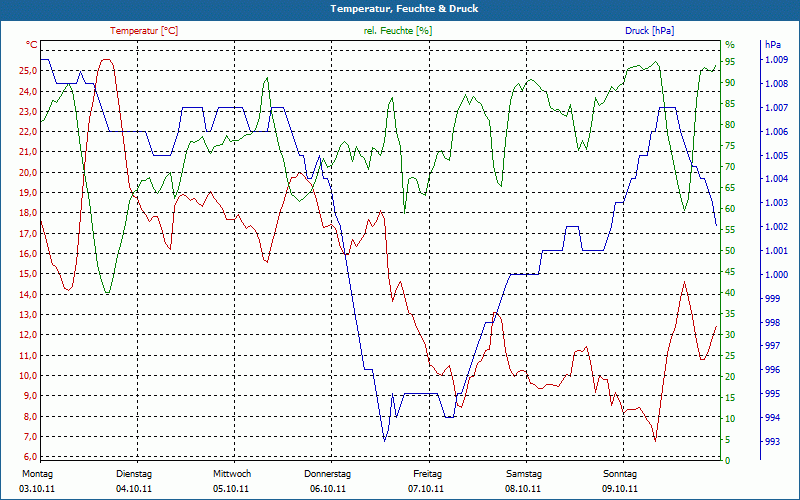This screenshot has height=500, width=800.
Task: Click the 'Samstag' day label
Action: pos(523,474)
